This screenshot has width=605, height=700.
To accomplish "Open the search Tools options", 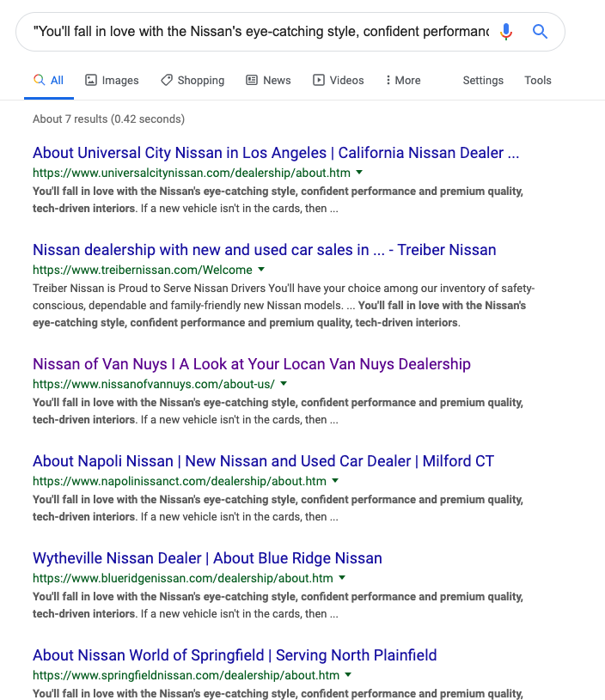I will point(538,80).
